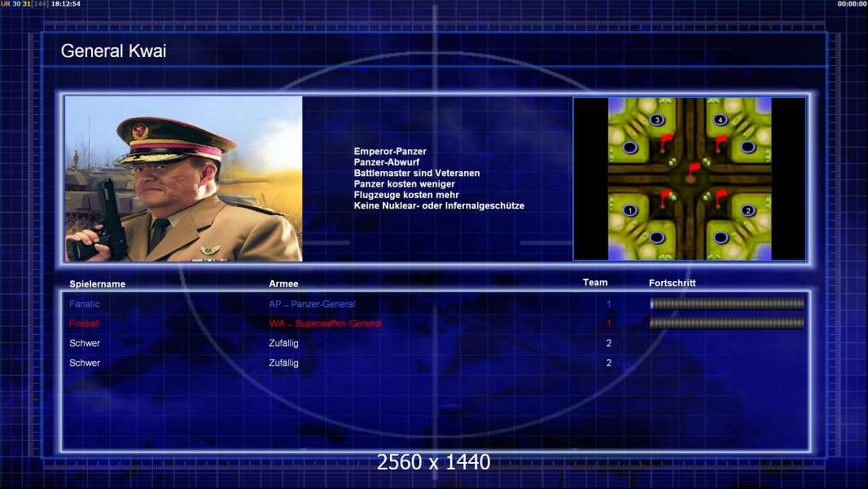Click the unnumbered blue circle below marker 3
868x489 pixels.
coord(630,148)
